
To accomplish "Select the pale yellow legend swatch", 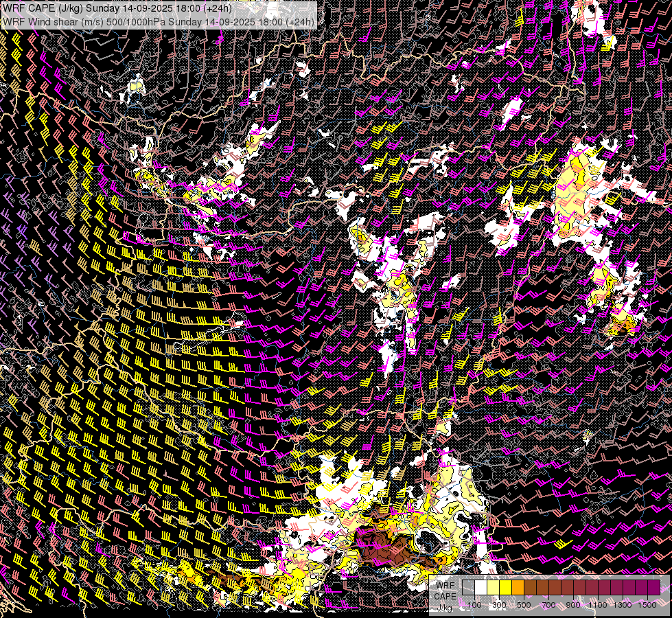I will click(x=494, y=587).
